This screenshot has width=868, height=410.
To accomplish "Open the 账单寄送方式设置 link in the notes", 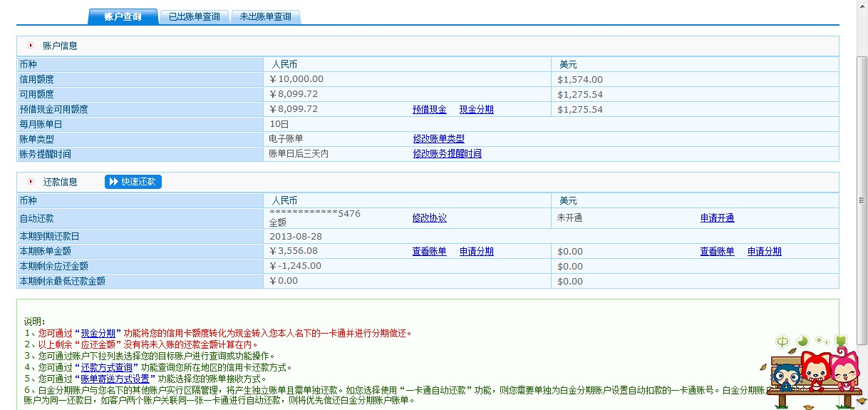I will (x=115, y=379).
